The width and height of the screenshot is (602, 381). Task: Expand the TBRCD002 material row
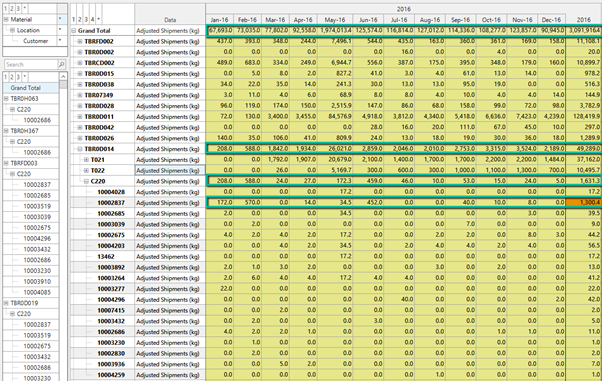(x=80, y=63)
